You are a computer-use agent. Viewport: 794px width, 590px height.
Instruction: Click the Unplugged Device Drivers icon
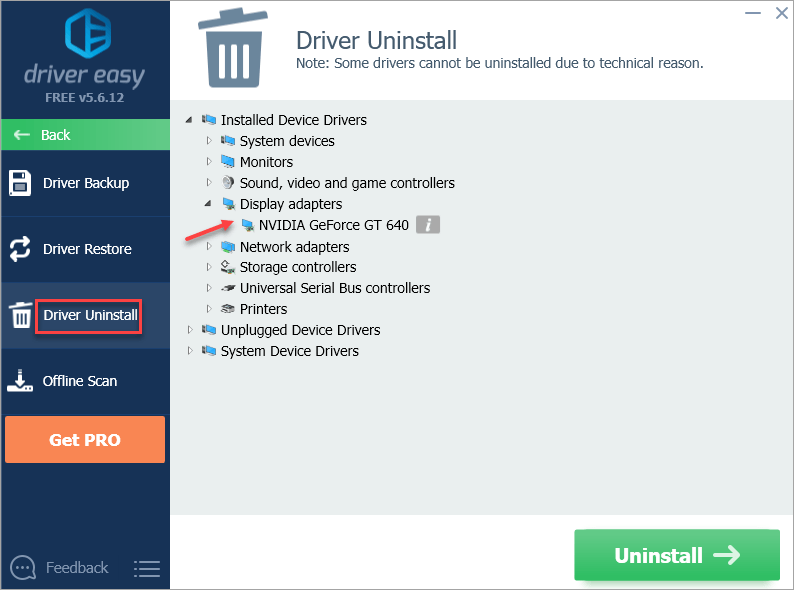pyautogui.click(x=209, y=330)
